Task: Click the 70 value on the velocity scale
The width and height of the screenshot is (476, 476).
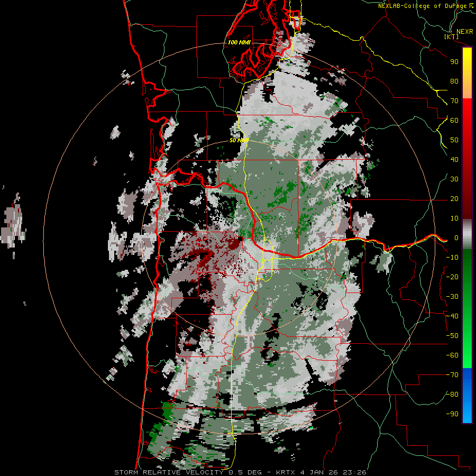Action: [x=454, y=101]
